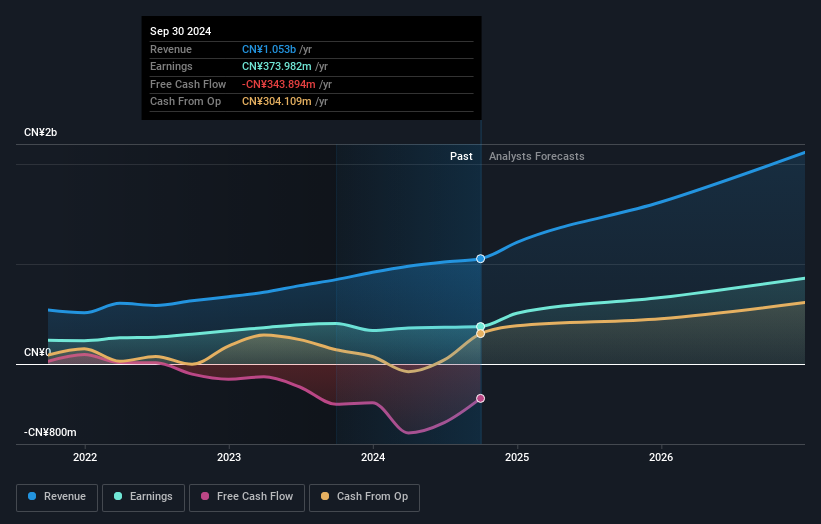821x524 pixels.
Task: Select the Revenue data point at Sep 2024
Action: click(480, 259)
